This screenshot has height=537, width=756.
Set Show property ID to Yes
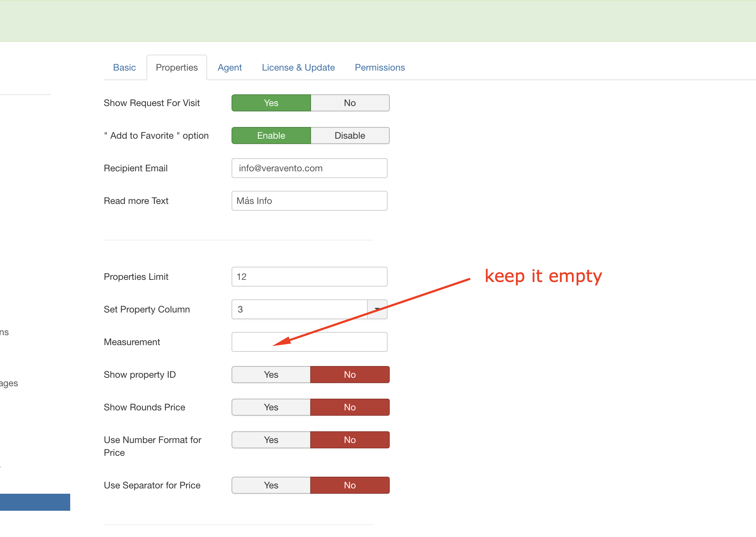pos(271,375)
